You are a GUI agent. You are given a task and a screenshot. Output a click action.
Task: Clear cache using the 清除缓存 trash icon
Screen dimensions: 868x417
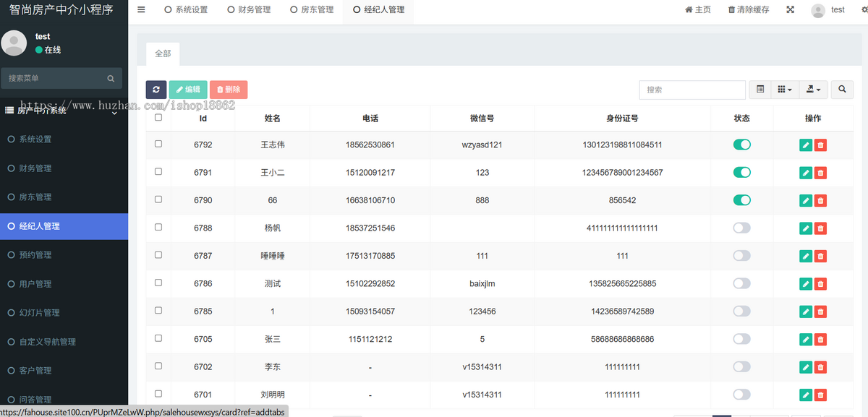click(739, 9)
